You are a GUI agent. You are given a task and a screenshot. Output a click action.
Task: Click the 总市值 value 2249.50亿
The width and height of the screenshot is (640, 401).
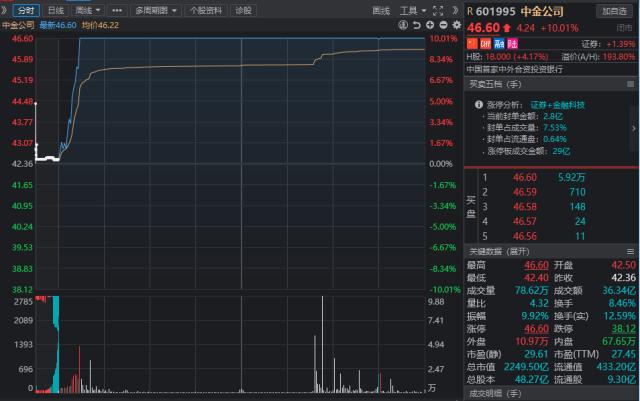point(527,367)
